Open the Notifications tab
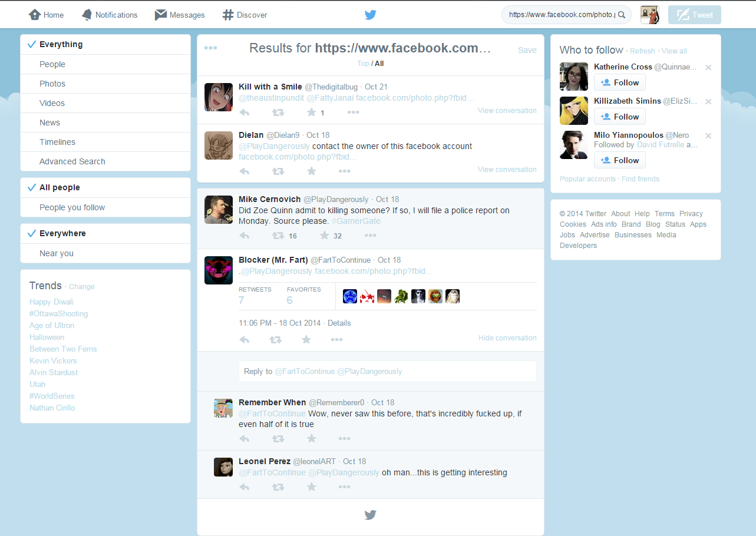The image size is (756, 536). tap(110, 15)
